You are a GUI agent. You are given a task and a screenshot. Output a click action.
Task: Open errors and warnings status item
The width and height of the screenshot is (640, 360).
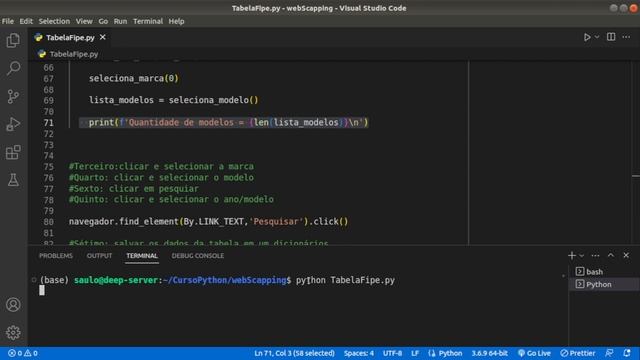click(x=23, y=353)
